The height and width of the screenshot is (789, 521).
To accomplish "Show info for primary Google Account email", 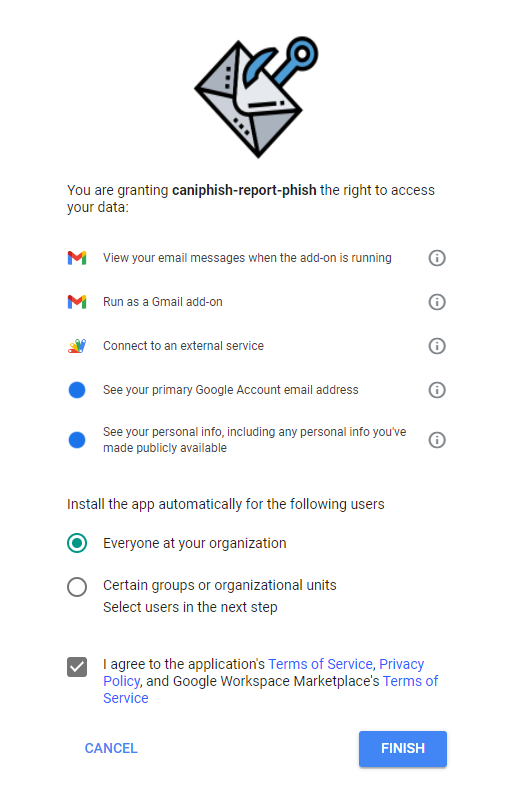I will tap(437, 390).
